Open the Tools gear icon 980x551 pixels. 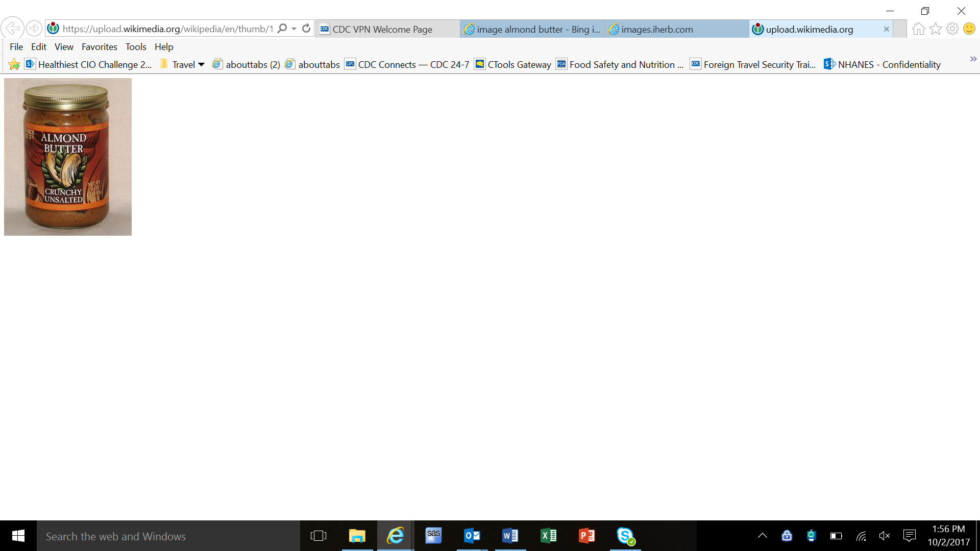click(x=952, y=29)
